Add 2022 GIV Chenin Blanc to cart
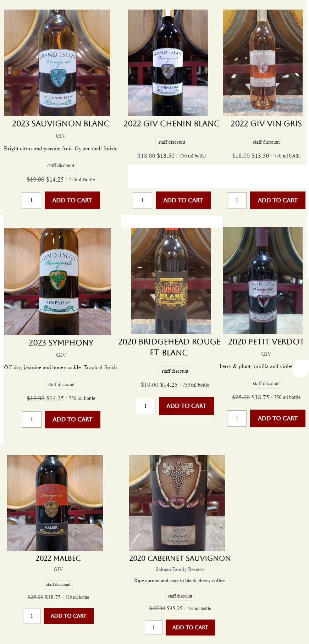Image resolution: width=309 pixels, height=644 pixels. [x=183, y=200]
